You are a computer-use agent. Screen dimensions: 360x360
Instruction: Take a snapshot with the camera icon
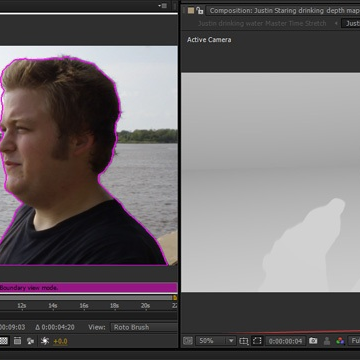tap(313, 341)
